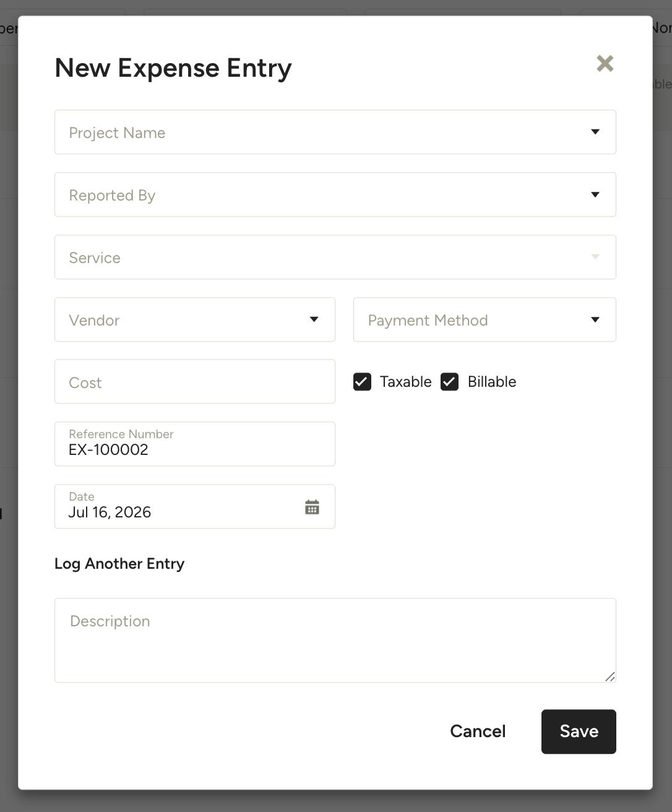This screenshot has width=672, height=812.
Task: Click the Save button
Action: pyautogui.click(x=579, y=732)
